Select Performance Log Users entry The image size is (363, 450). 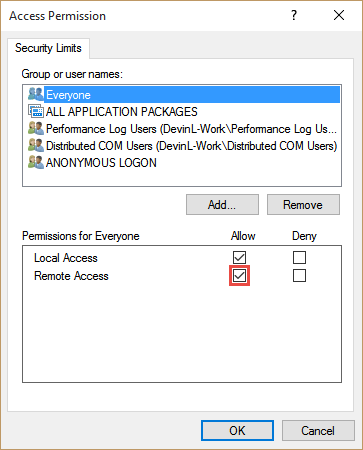(183, 129)
